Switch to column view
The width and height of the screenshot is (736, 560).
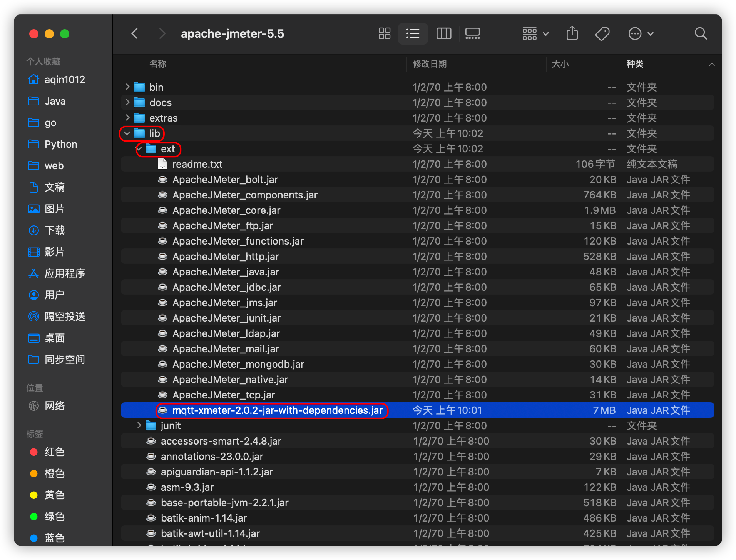tap(443, 33)
